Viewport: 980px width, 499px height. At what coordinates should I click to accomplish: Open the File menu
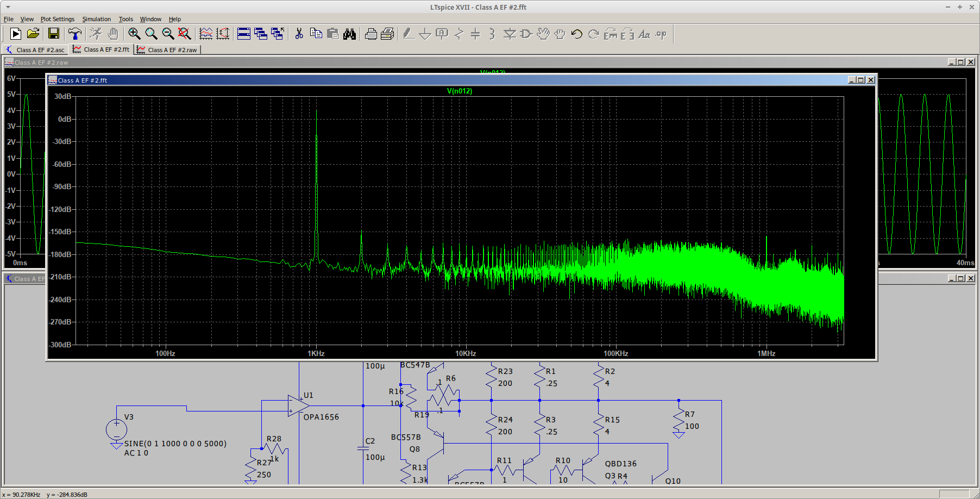(9, 19)
